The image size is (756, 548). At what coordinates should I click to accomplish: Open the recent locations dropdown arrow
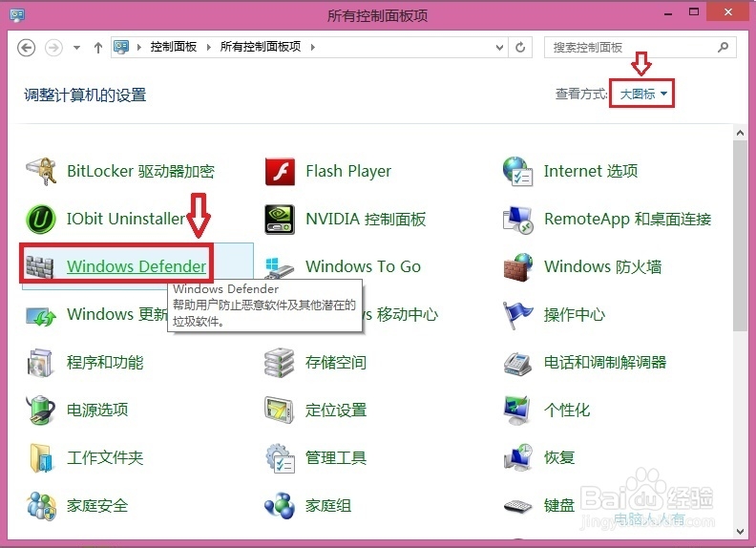pyautogui.click(x=76, y=48)
